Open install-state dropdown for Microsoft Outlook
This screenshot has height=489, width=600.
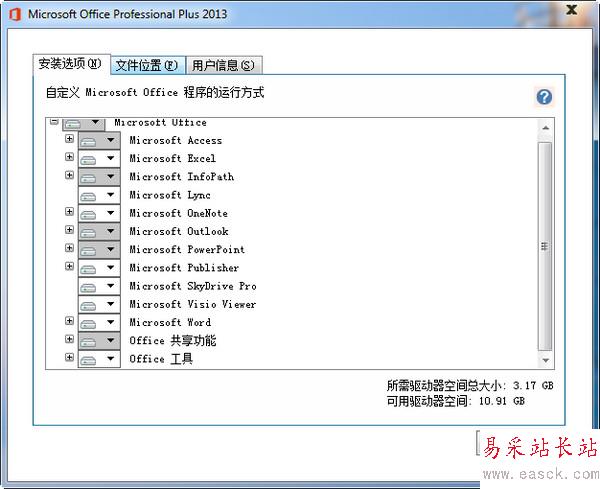pos(99,231)
